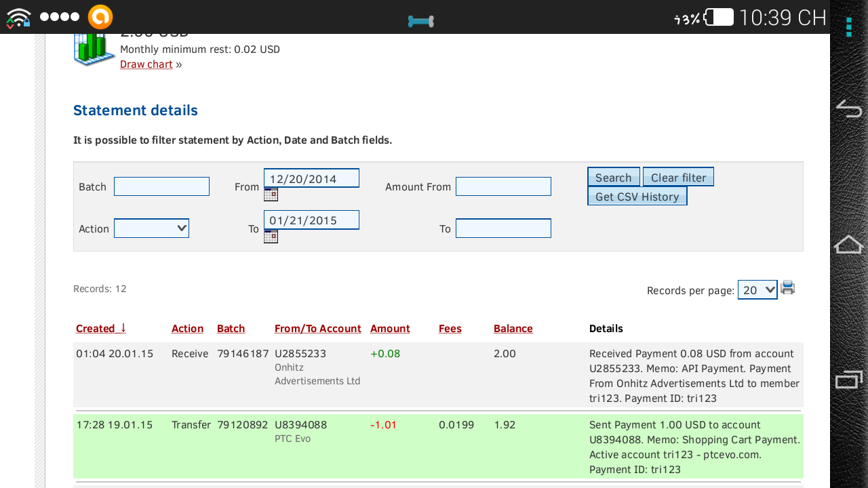Click the Search button

tap(613, 177)
